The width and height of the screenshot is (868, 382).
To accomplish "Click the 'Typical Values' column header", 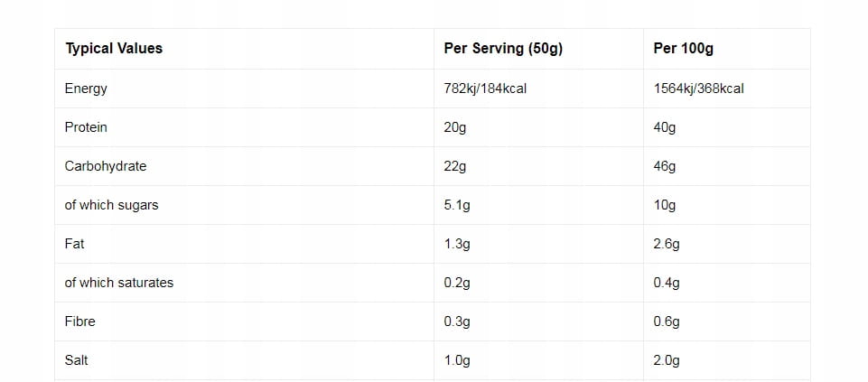I will click(114, 49).
